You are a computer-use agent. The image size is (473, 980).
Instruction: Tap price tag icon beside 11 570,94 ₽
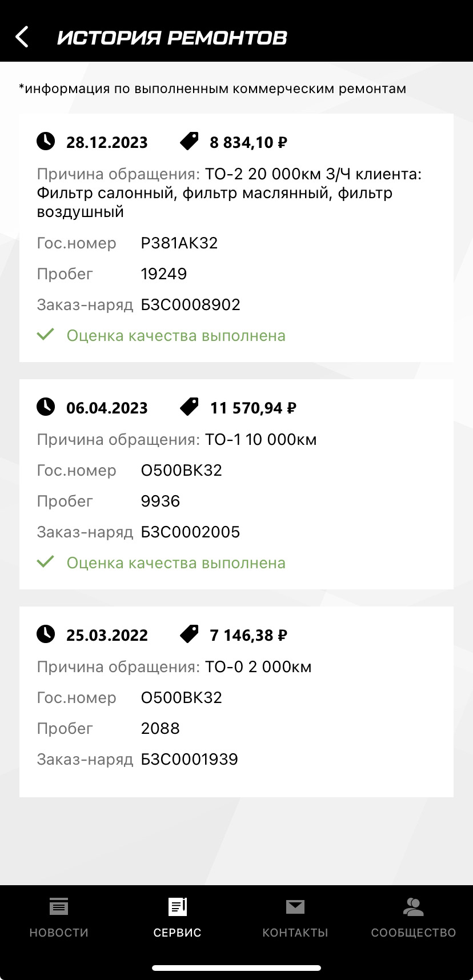(x=189, y=407)
